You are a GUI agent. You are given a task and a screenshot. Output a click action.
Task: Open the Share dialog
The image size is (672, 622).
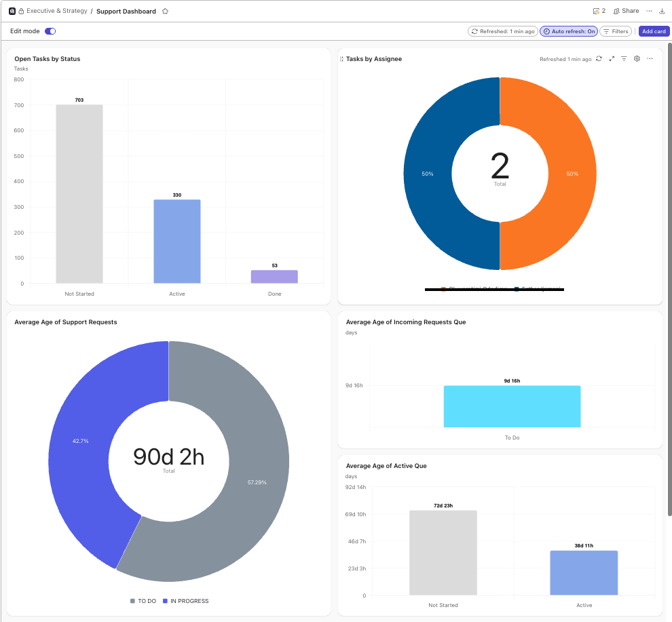point(625,10)
